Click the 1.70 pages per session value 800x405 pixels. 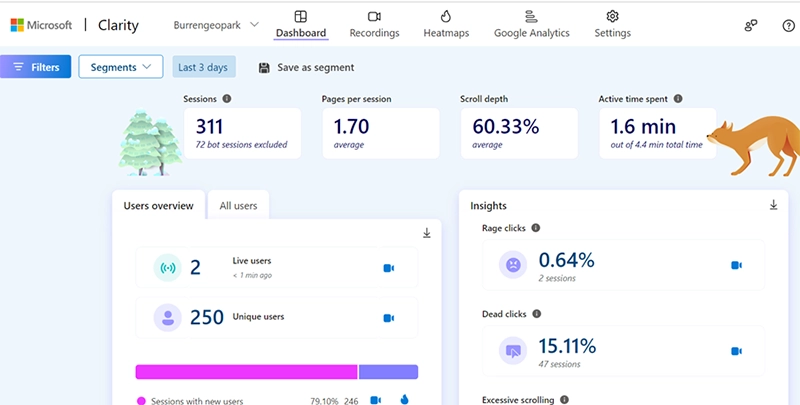coord(352,126)
